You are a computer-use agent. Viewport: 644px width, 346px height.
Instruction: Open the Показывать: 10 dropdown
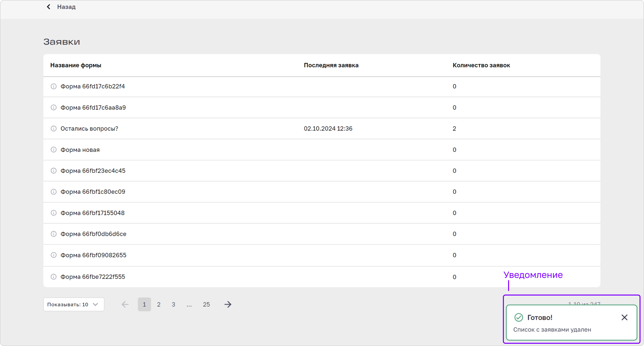click(74, 304)
